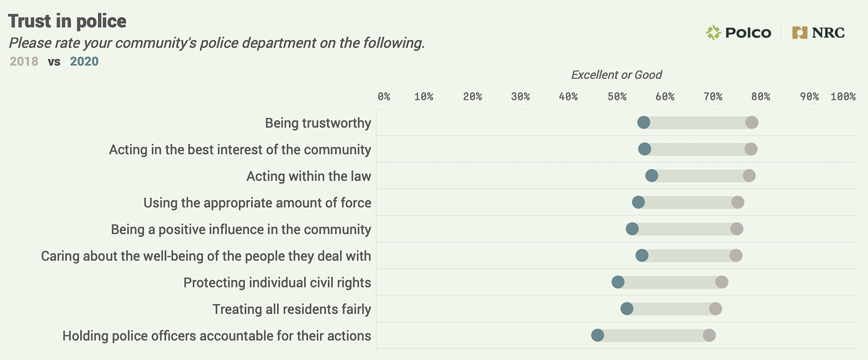Click the Excellent or Good axis title
Image resolution: width=868 pixels, height=360 pixels.
tap(616, 75)
